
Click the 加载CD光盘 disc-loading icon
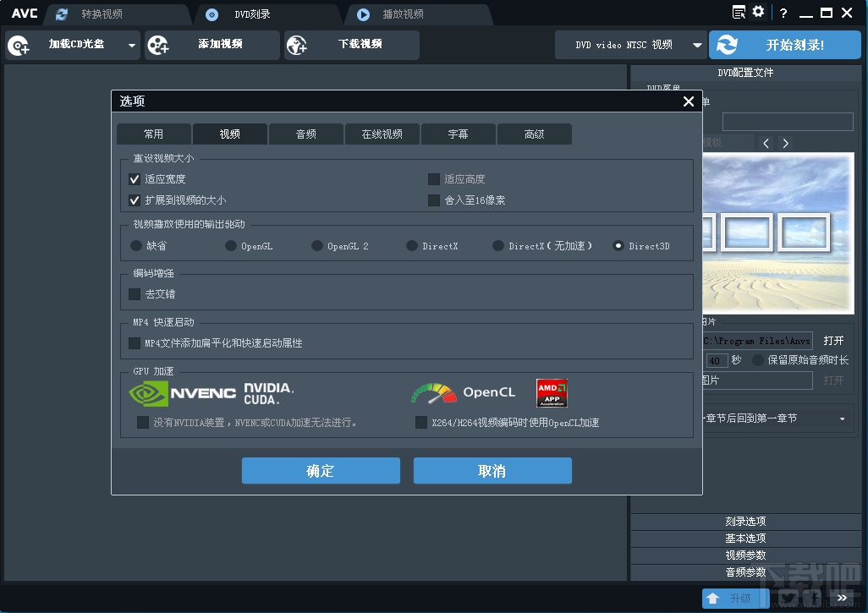(x=19, y=45)
